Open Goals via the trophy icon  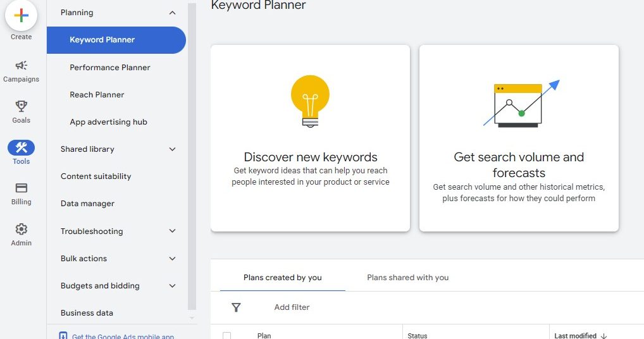point(21,106)
